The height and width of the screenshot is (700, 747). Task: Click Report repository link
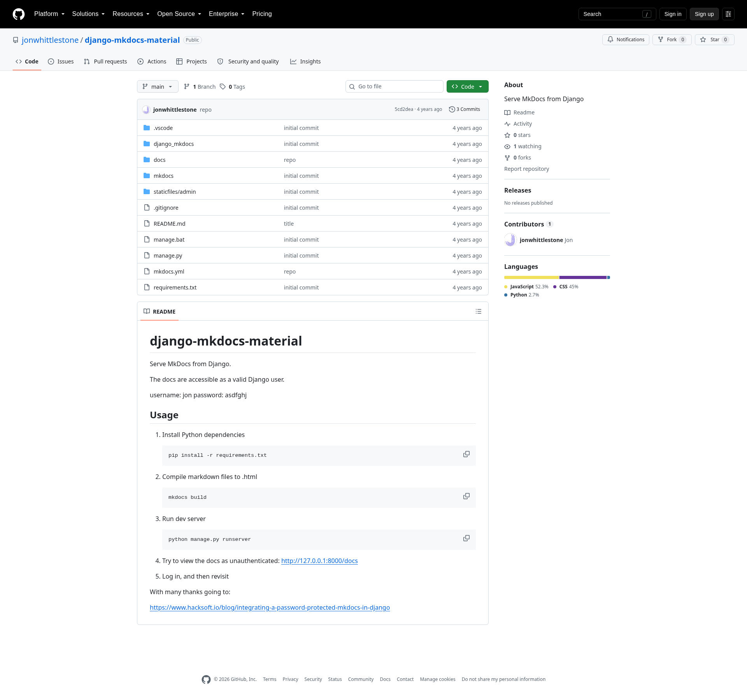click(x=526, y=169)
